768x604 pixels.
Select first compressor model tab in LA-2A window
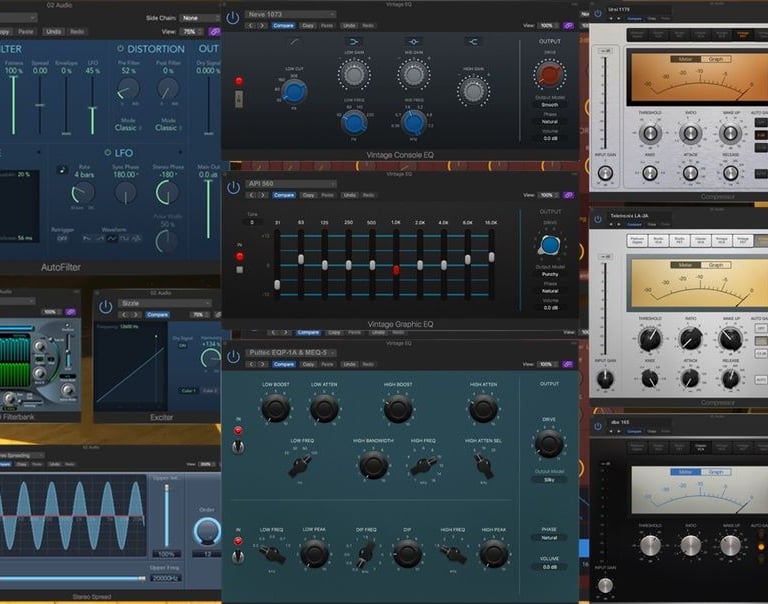637,241
